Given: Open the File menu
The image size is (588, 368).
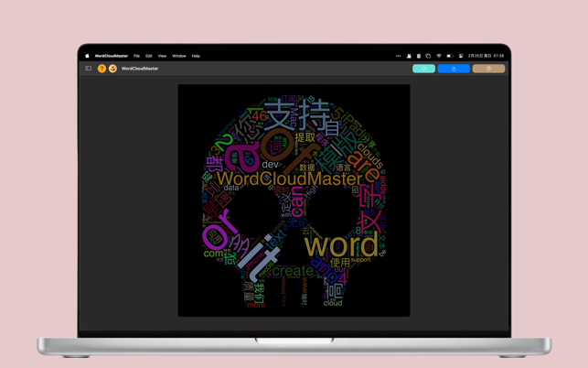Looking at the screenshot, I should 136,56.
